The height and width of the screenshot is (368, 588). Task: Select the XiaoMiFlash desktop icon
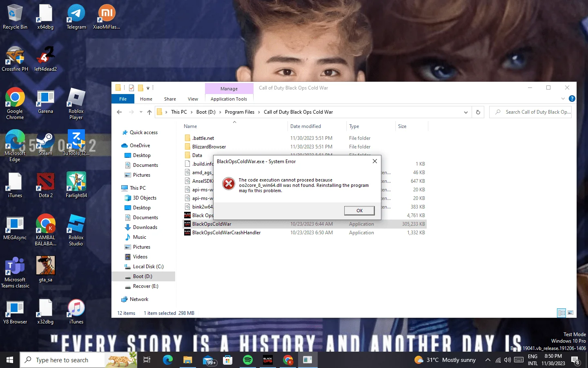coord(107,17)
